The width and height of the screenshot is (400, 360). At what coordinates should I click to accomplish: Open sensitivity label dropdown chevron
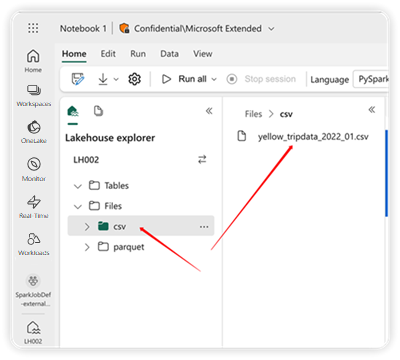click(x=271, y=29)
